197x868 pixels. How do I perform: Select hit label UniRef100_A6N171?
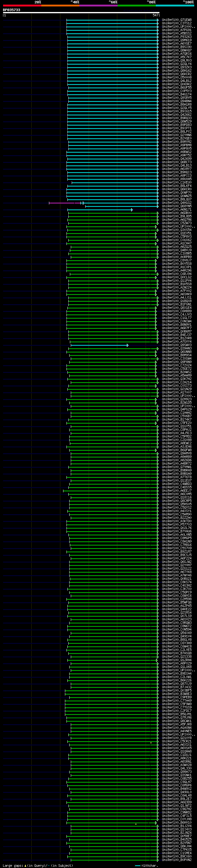click(176, 210)
